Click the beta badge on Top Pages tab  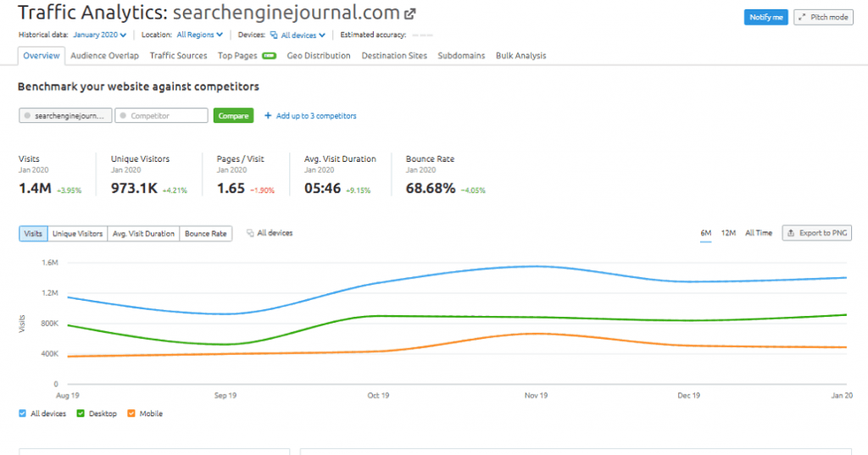[269, 55]
